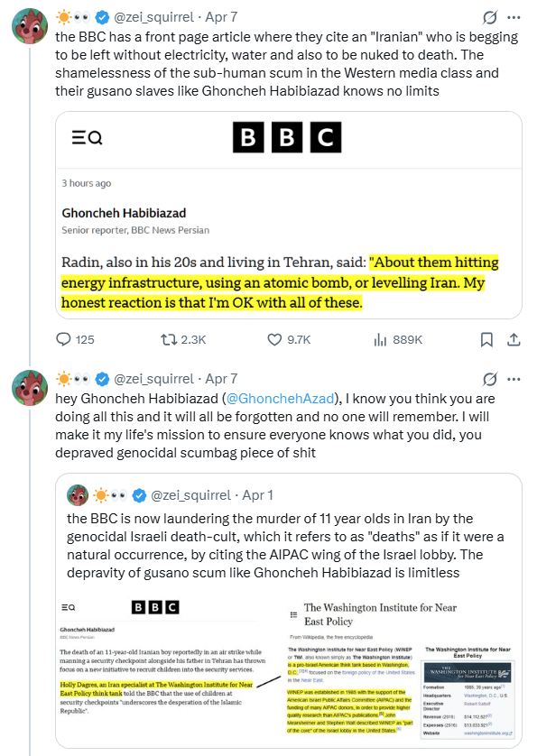537x756 pixels.
Task: Open @GhonchehAzad mention link
Action: click(x=281, y=399)
